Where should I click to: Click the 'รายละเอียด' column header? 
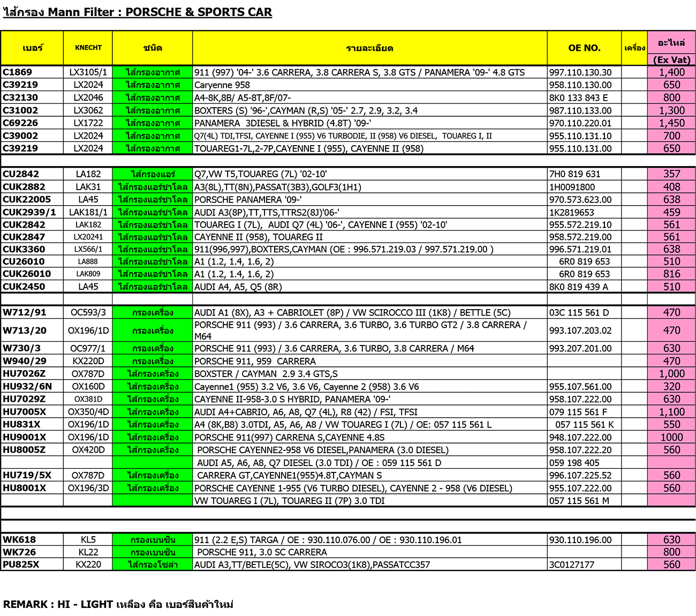coord(369,48)
